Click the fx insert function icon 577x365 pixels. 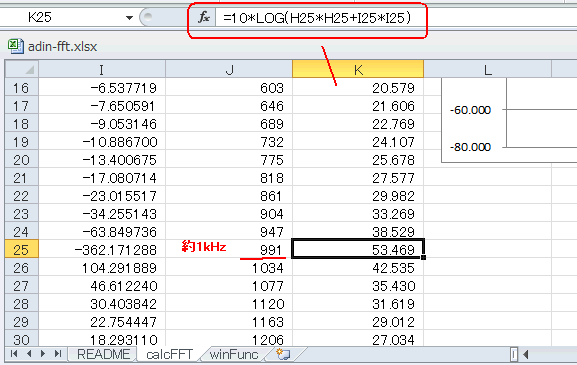click(203, 17)
